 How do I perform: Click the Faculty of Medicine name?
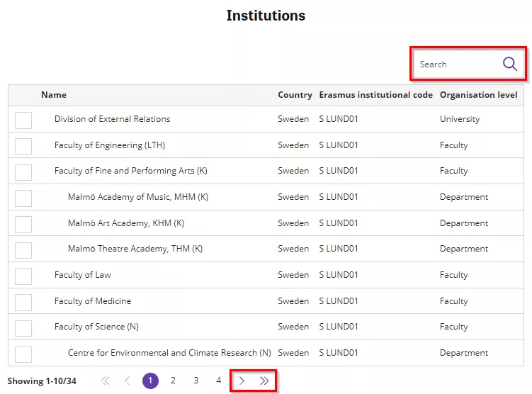coord(92,301)
